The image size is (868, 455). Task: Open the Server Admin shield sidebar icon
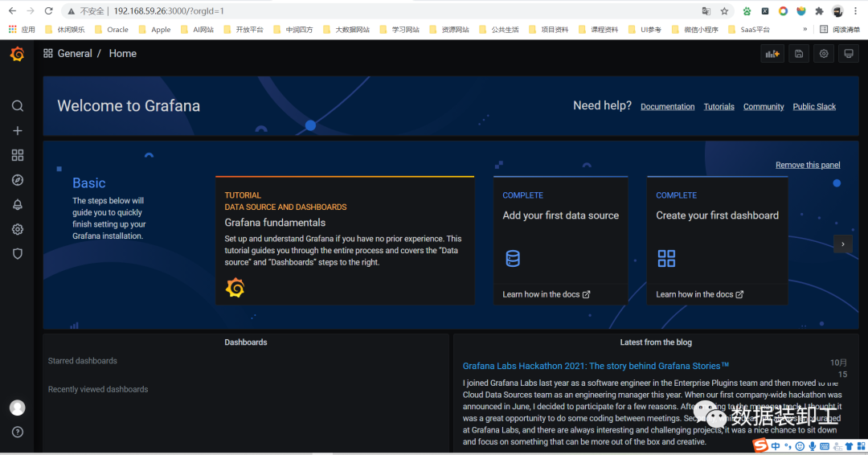click(x=18, y=253)
